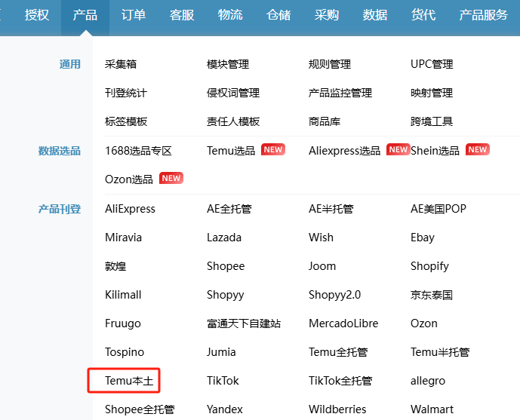Go to 采集箱
This screenshot has height=420, width=520.
[x=121, y=64]
